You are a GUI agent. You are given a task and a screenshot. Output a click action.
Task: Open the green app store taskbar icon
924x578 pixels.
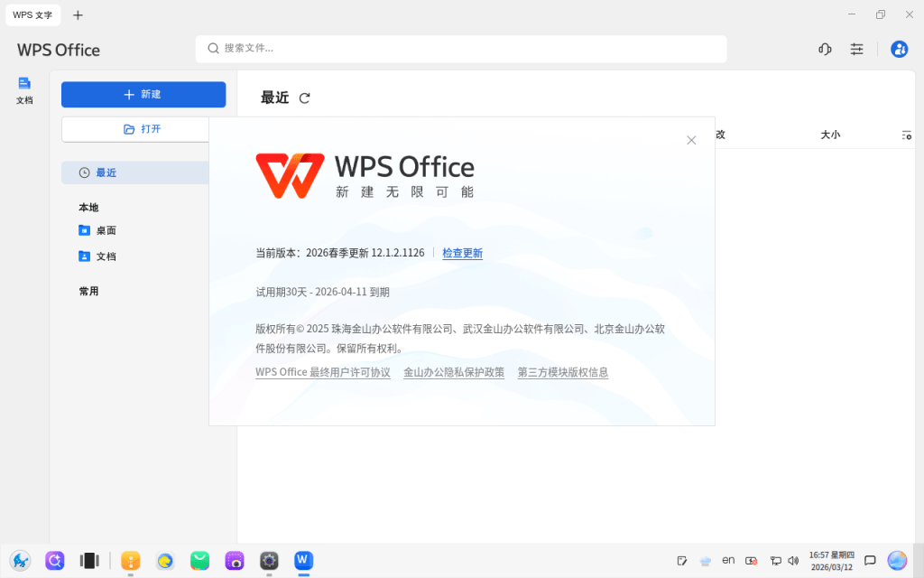click(199, 560)
